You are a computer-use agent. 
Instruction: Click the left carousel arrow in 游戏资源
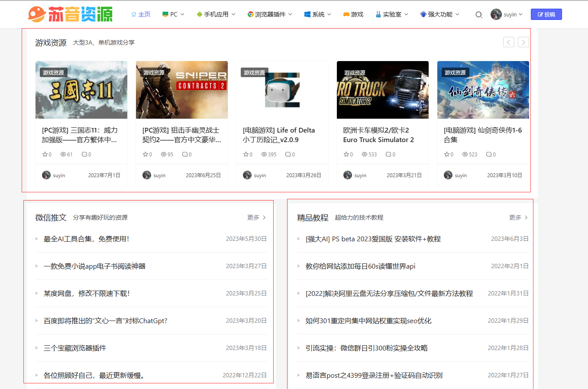[x=508, y=42]
